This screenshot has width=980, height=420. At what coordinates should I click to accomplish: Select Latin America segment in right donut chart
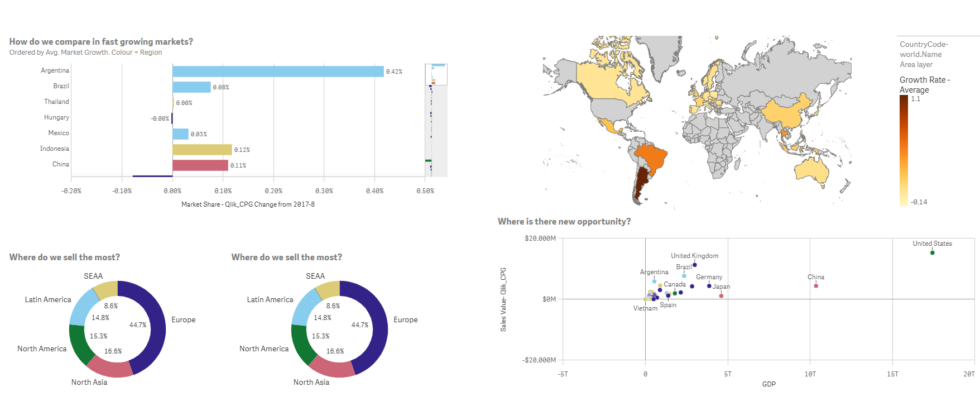tap(305, 308)
